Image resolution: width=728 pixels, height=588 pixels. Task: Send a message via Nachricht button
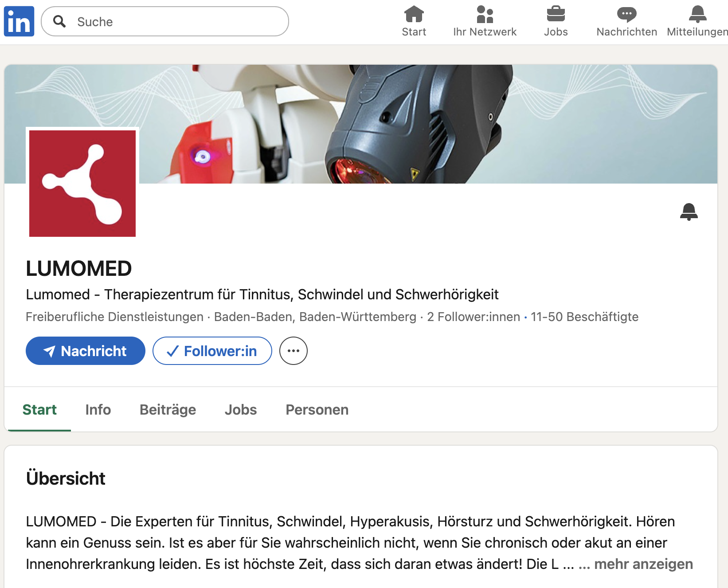click(x=85, y=351)
